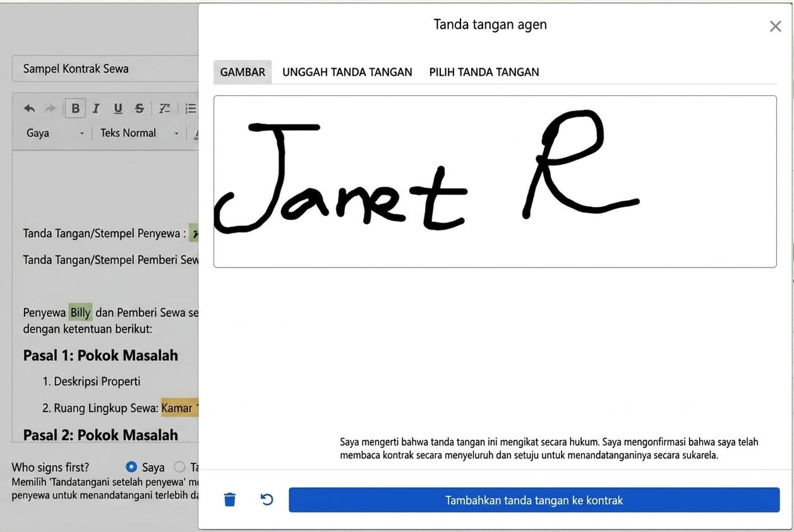Click the bulleted list icon
Viewport: 794px width, 532px height.
(191, 109)
